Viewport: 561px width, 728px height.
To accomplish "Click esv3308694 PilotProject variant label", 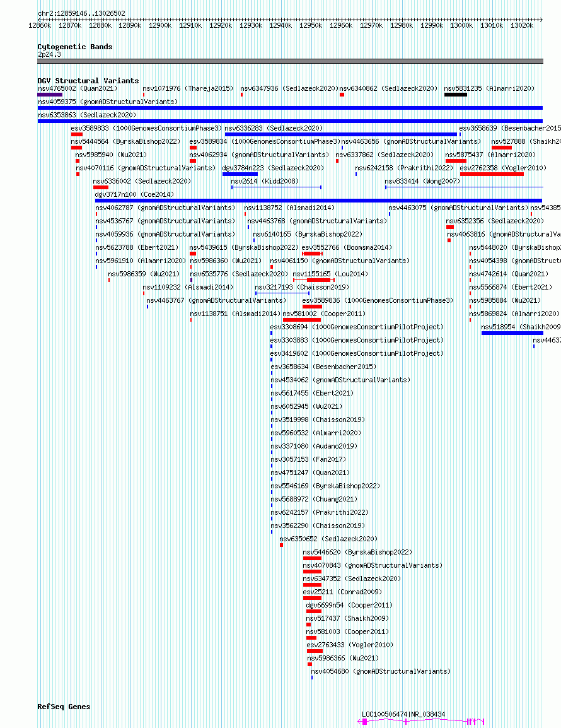I will (357, 327).
